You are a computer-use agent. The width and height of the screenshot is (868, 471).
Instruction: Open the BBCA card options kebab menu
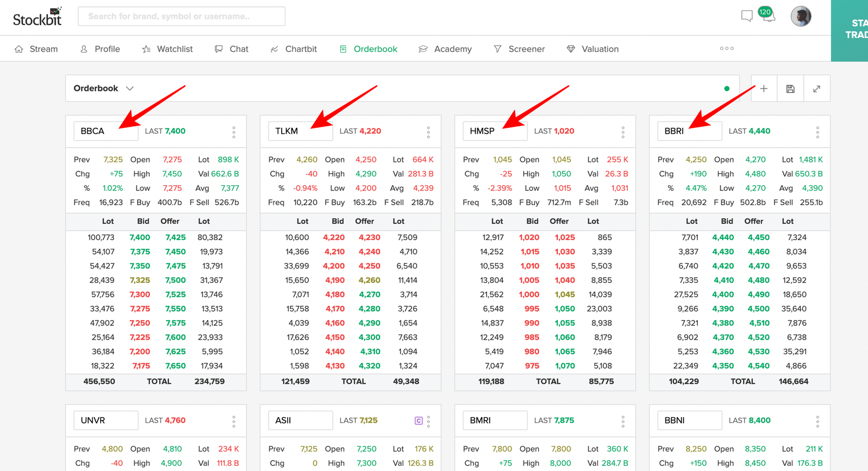click(234, 131)
